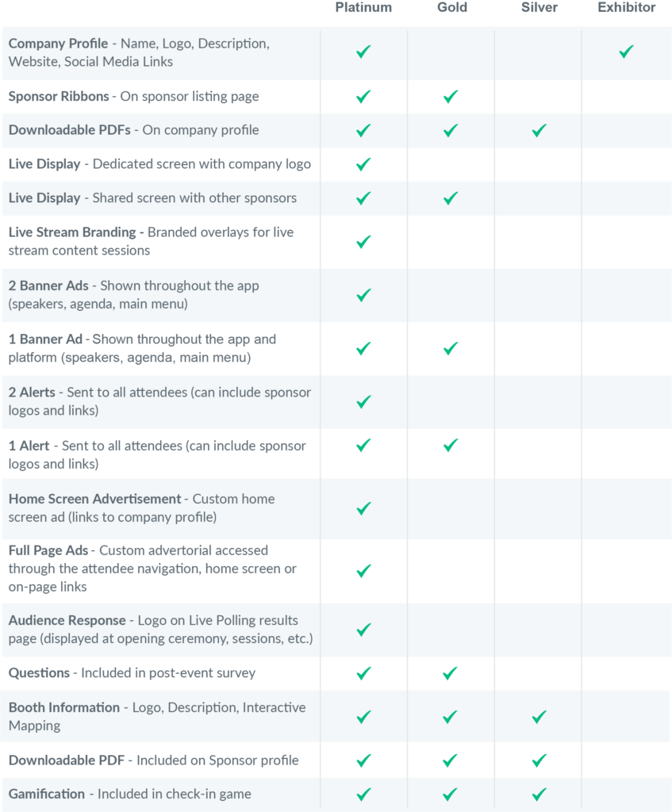Select the Gold column header
The image size is (672, 812).
[x=451, y=7]
